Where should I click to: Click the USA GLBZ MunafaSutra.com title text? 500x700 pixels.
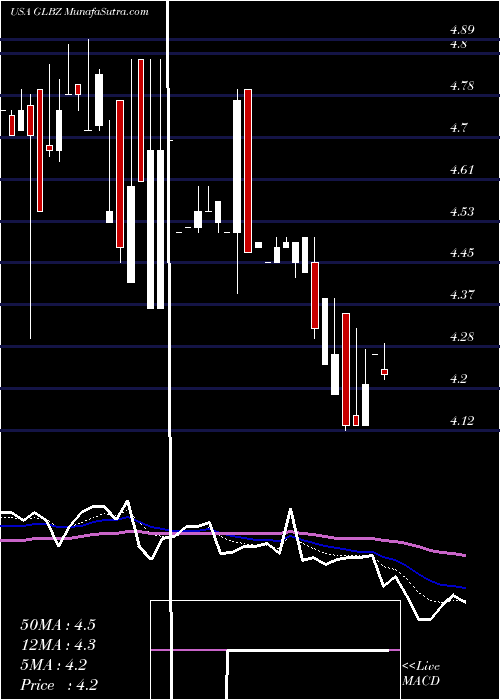click(x=79, y=12)
